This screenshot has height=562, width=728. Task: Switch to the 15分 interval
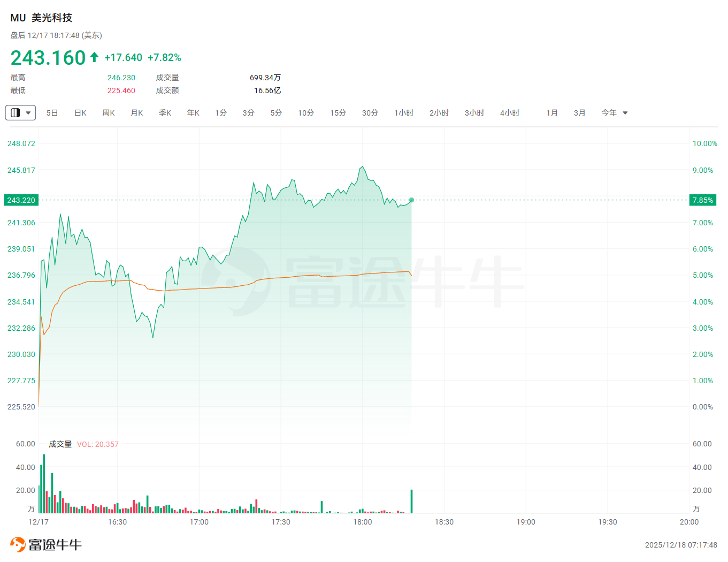pyautogui.click(x=338, y=113)
